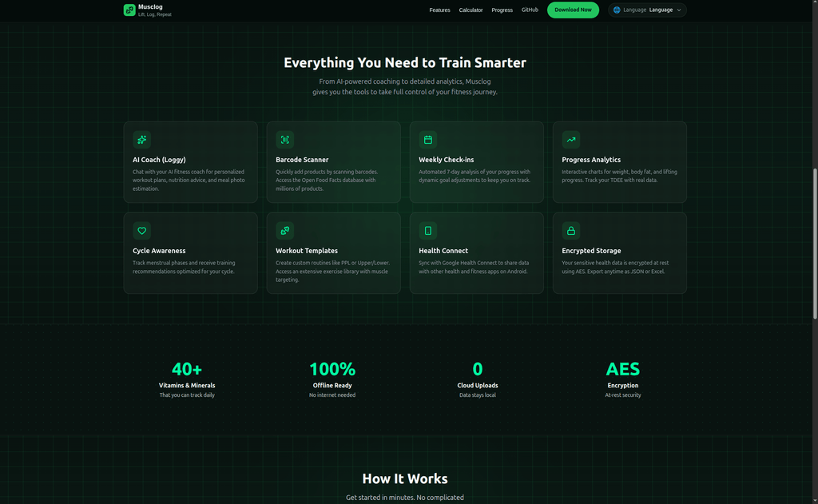Select Calculator in the navigation bar
Image resolution: width=818 pixels, height=504 pixels.
471,10
